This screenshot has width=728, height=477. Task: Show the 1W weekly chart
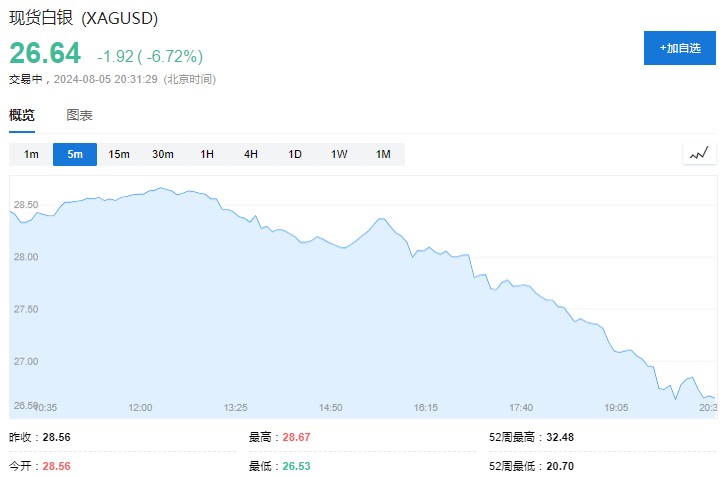[x=339, y=154]
